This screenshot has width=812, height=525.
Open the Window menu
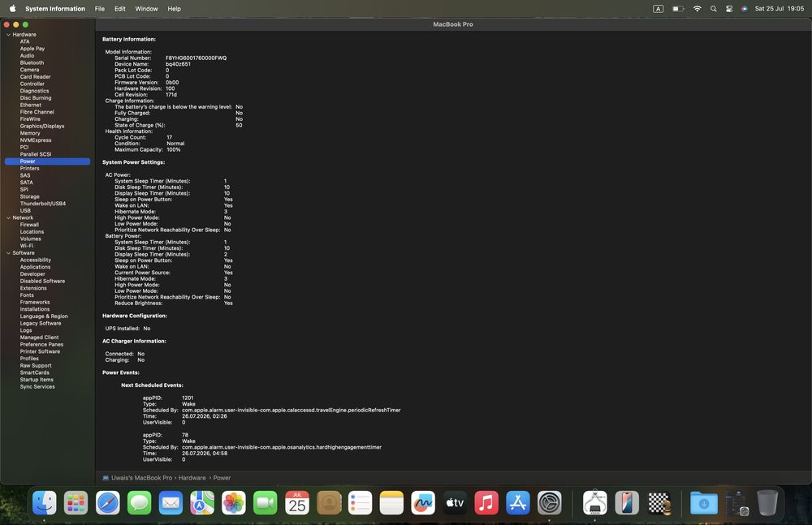click(146, 9)
